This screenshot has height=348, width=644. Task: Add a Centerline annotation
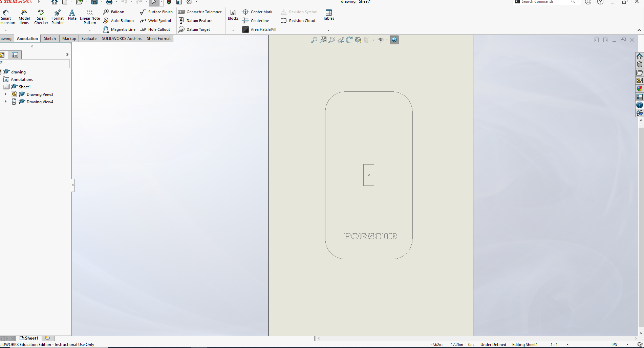coord(256,21)
